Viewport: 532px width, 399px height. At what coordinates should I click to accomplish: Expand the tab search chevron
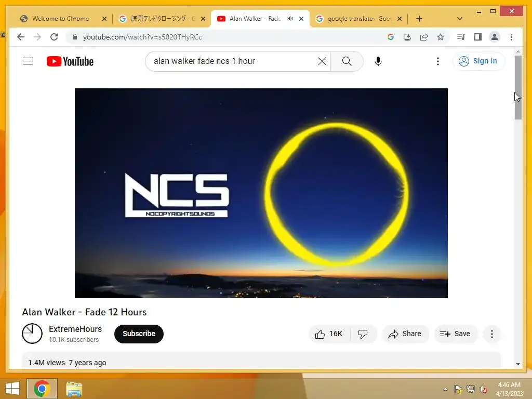click(x=459, y=19)
